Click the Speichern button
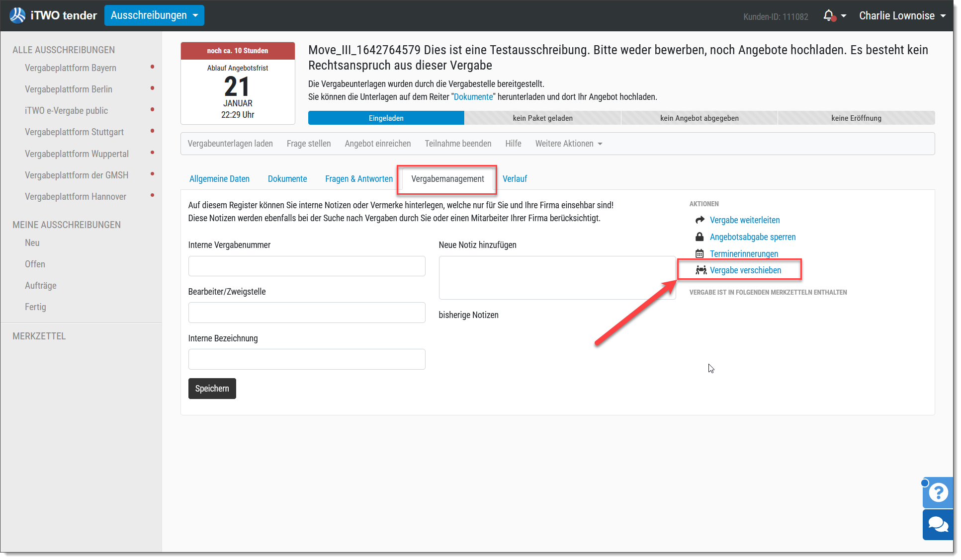This screenshot has height=560, width=961. [212, 389]
